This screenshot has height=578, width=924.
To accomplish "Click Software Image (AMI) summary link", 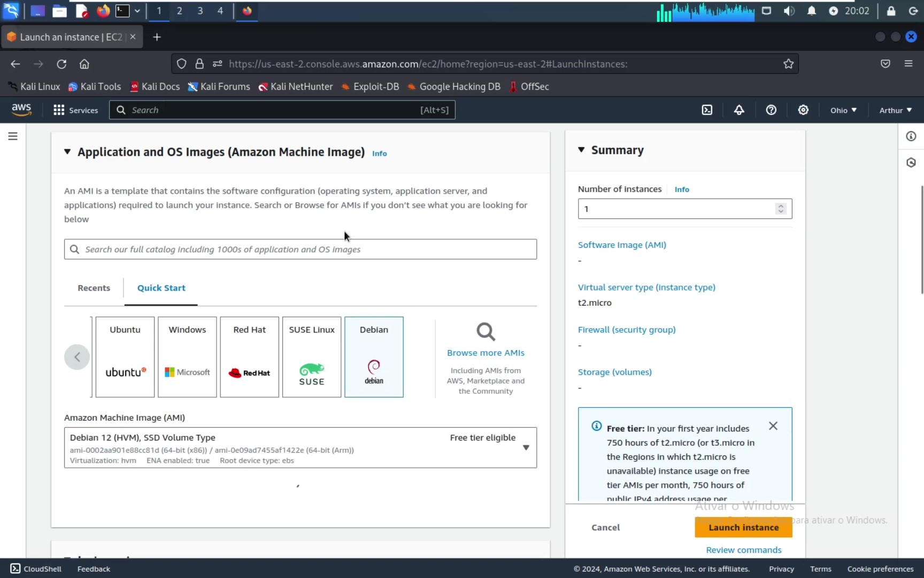I will click(622, 245).
